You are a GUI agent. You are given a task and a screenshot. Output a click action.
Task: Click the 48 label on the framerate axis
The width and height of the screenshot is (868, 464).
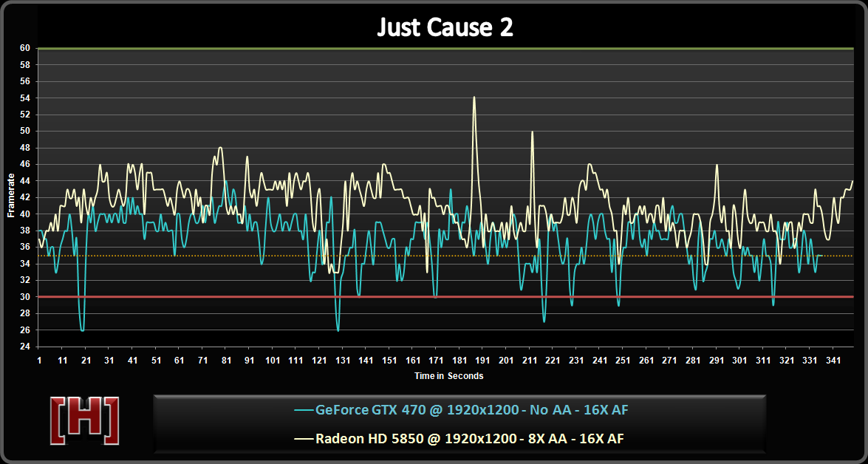[x=25, y=148]
